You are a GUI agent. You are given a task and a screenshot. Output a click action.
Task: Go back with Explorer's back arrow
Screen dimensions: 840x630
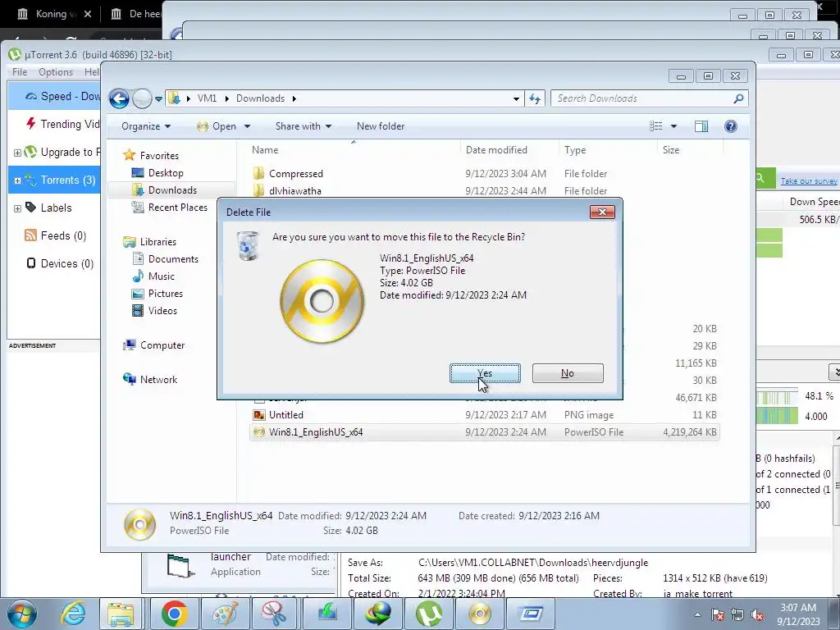(x=119, y=98)
